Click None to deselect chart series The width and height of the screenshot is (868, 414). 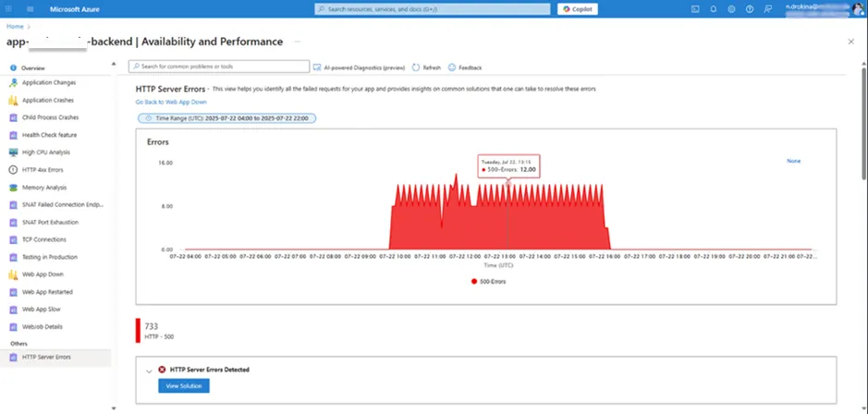[793, 161]
